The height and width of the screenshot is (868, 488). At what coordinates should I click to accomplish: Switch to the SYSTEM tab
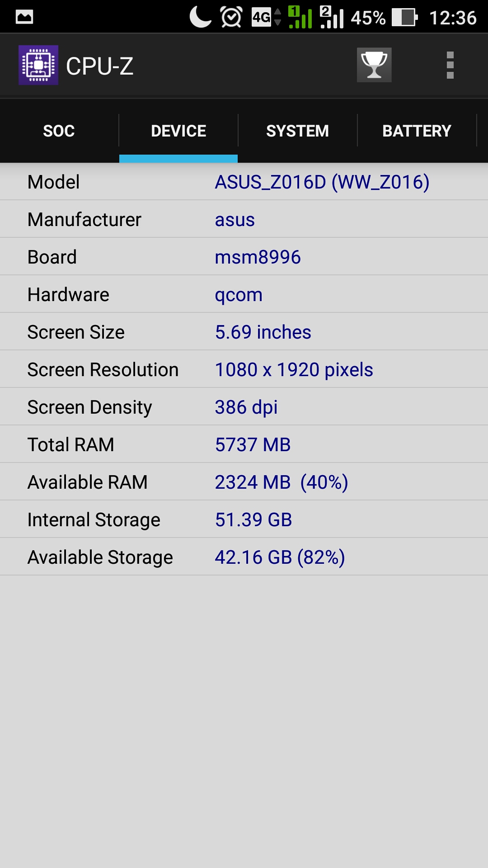pyautogui.click(x=297, y=131)
